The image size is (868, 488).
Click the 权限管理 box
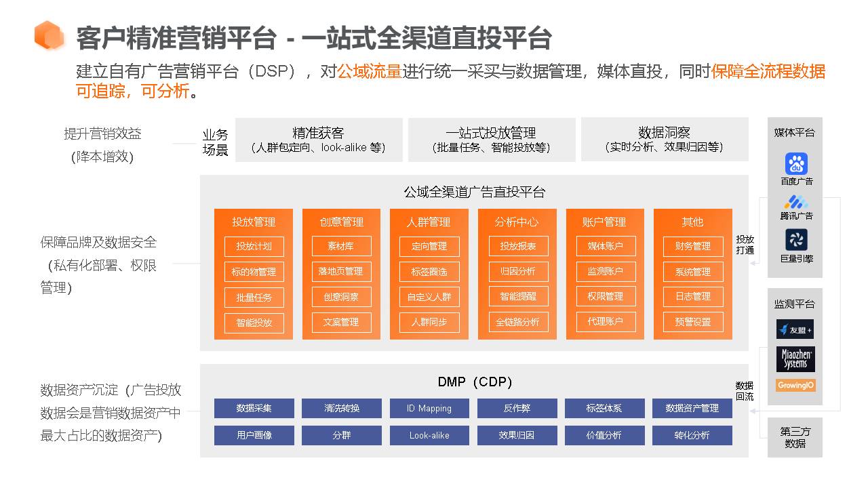(606, 296)
